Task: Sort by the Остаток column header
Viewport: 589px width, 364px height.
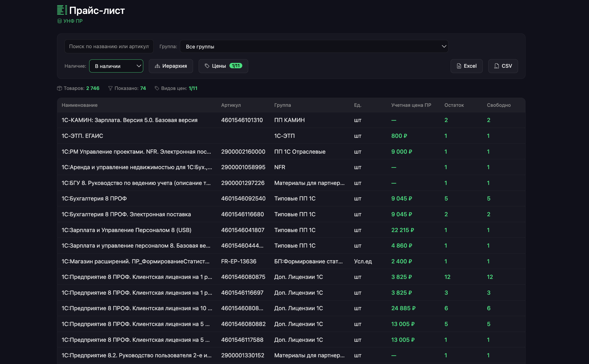Action: tap(454, 105)
